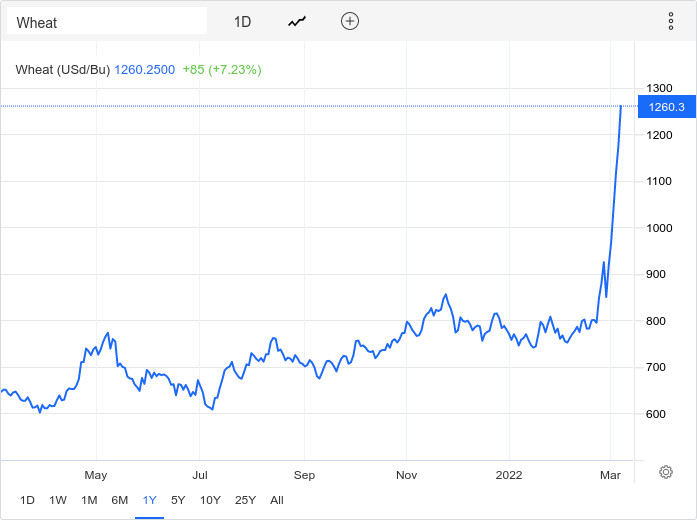Choose the 5Y time range
This screenshot has width=697, height=520.
tap(178, 500)
